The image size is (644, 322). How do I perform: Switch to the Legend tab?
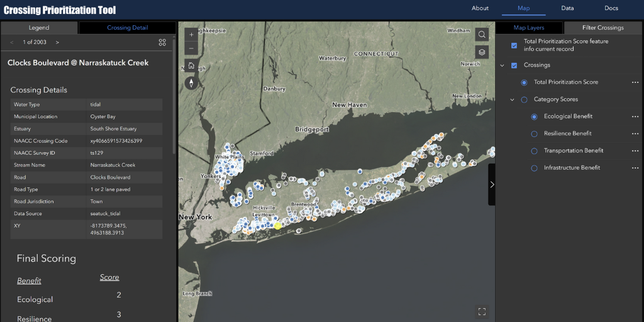[39, 28]
